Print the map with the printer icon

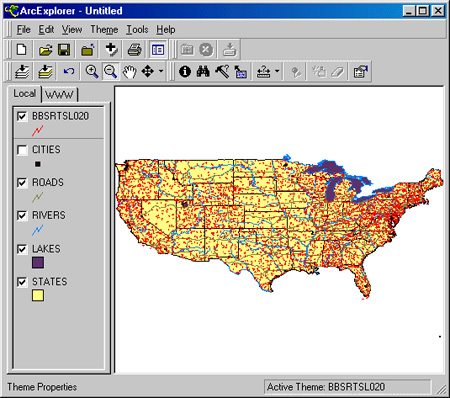pyautogui.click(x=134, y=50)
